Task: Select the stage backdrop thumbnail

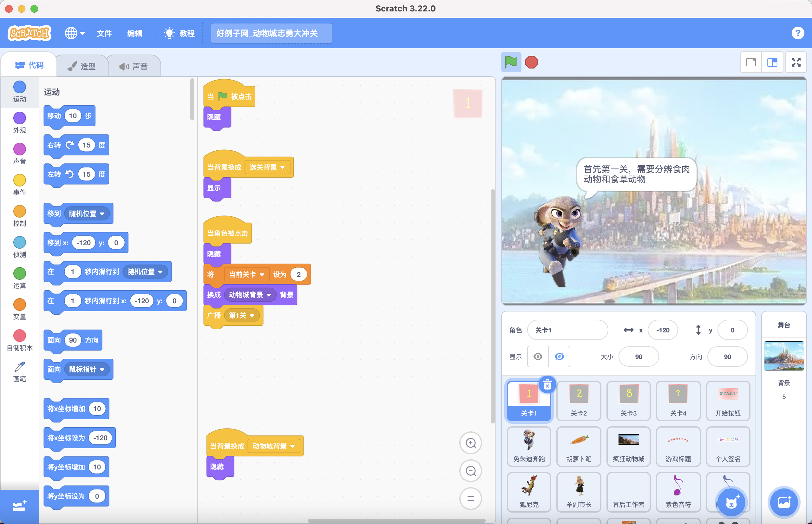Action: (784, 356)
